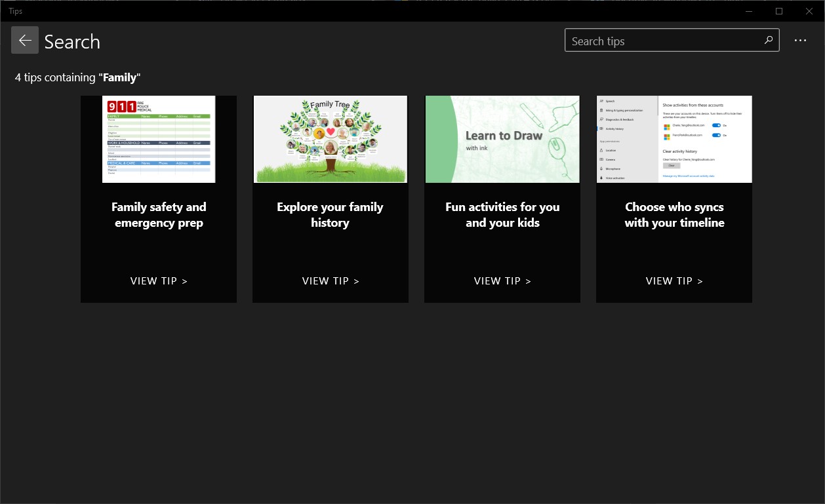Open the activity history settings thumbnail
This screenshot has width=825, height=504.
pos(674,139)
